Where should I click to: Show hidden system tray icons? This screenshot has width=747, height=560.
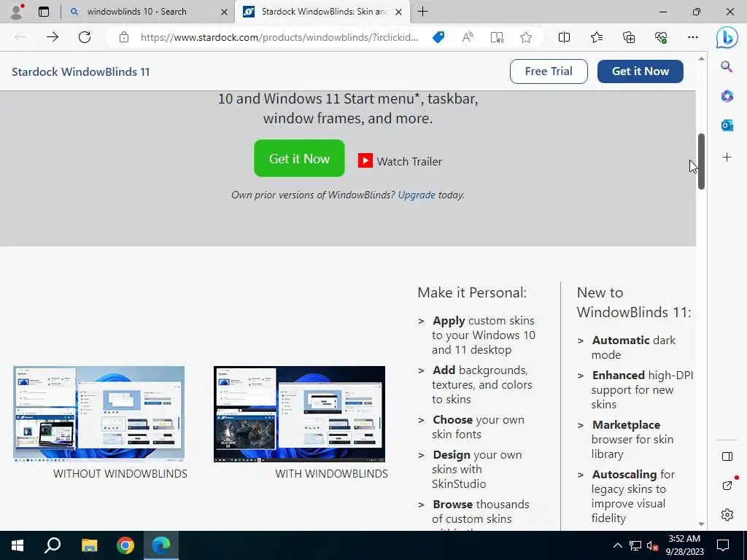(x=617, y=545)
